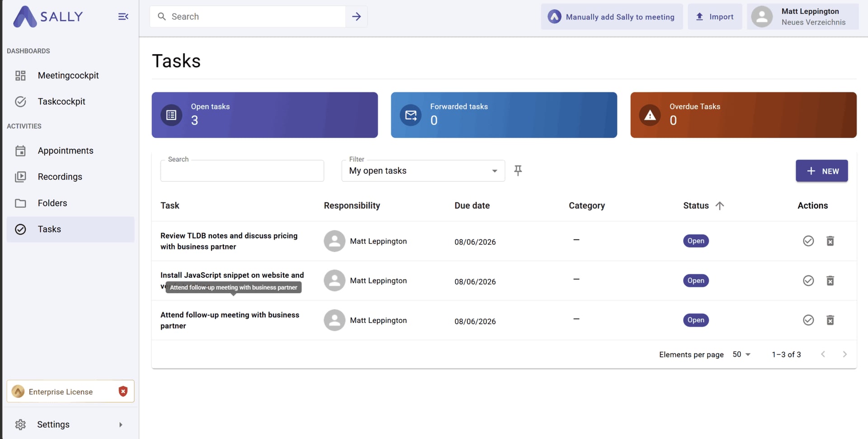Click the Forwarded tasks mail icon
868x439 pixels.
point(410,115)
